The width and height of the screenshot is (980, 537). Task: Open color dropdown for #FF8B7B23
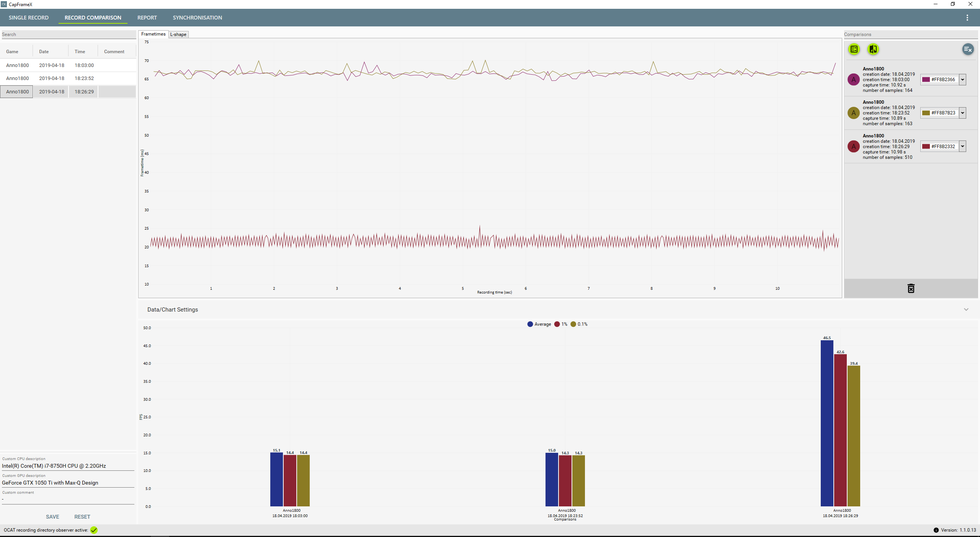[x=962, y=113]
